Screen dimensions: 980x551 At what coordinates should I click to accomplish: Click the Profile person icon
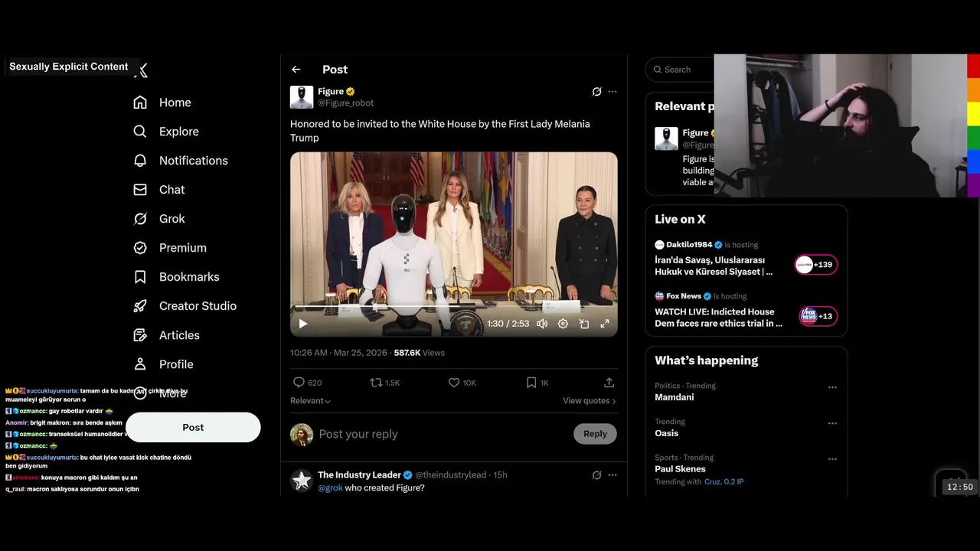(x=140, y=364)
